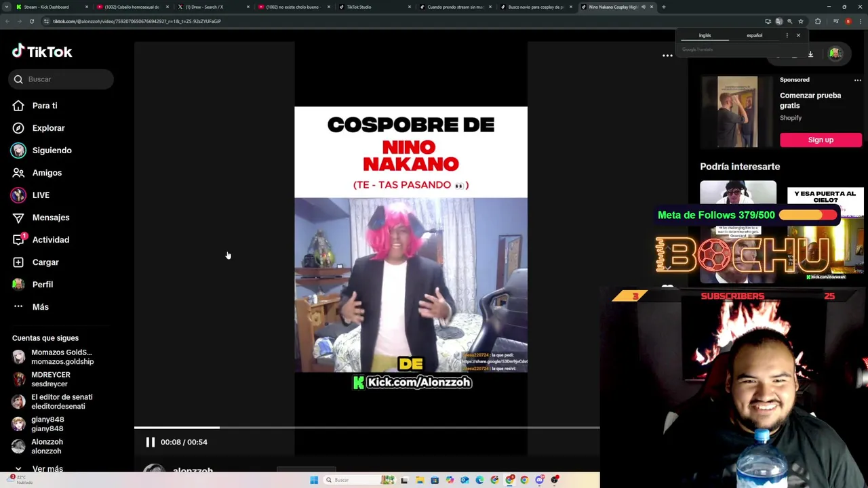Click the download icon in the top-right pill

tap(810, 54)
